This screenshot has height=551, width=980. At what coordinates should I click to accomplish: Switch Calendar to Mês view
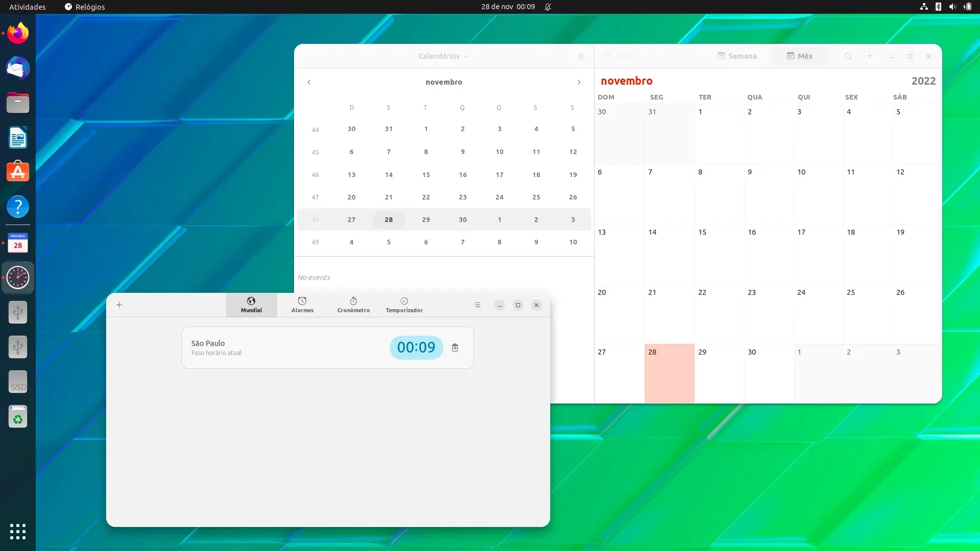pos(800,56)
